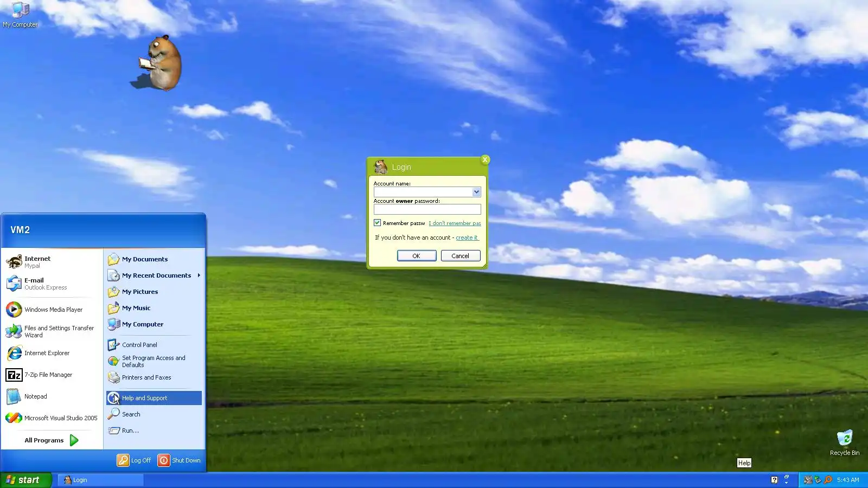Launch Notepad from the Start menu

(52, 396)
